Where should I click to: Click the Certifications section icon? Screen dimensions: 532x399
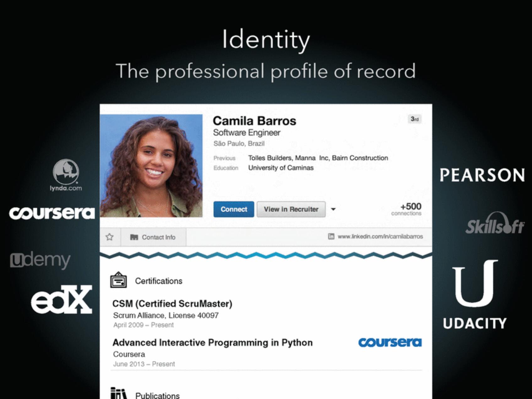pos(118,280)
